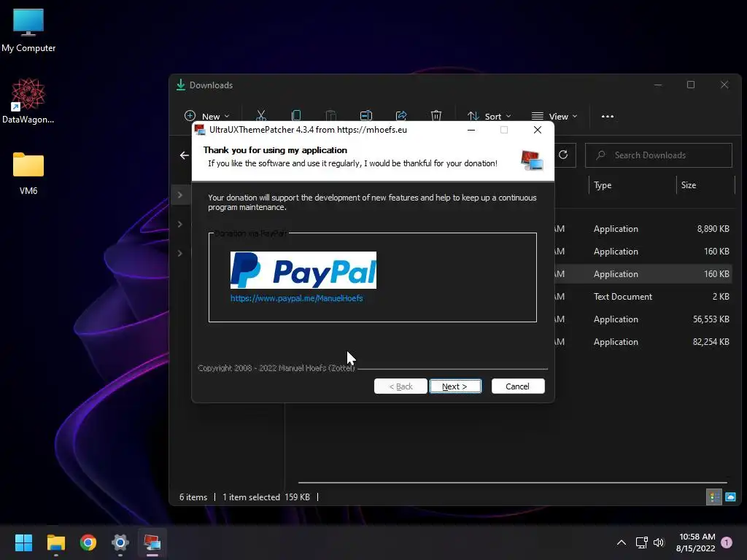Maximize the Downloads window

(691, 85)
